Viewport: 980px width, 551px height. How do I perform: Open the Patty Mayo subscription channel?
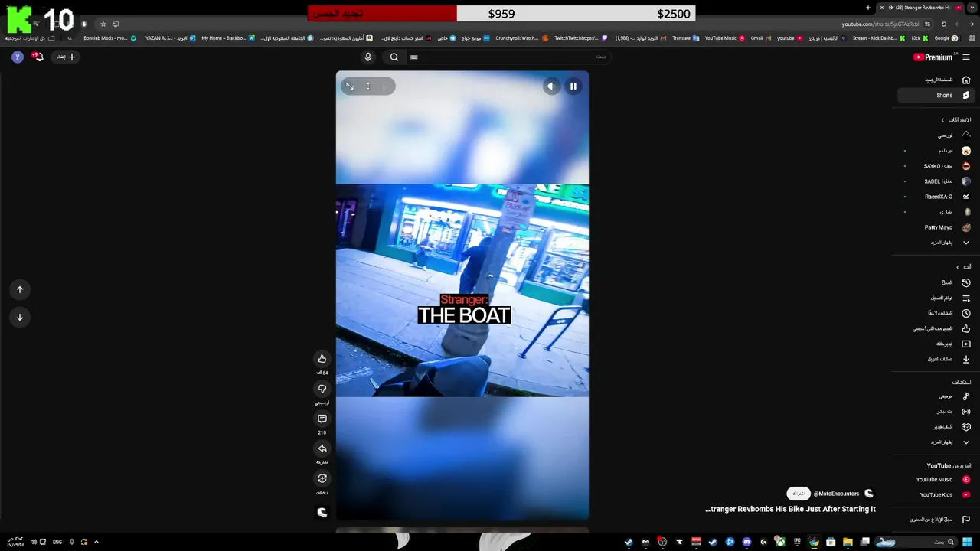(x=936, y=227)
